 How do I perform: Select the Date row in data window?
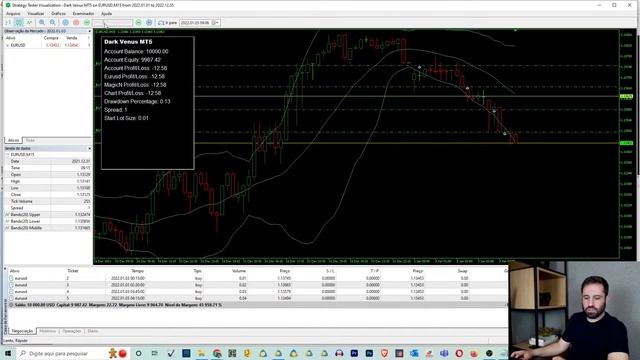coord(47,161)
